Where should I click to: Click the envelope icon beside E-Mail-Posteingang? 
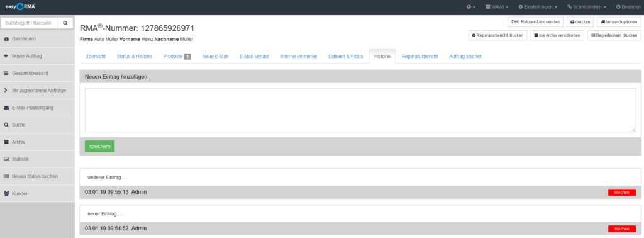click(6, 108)
